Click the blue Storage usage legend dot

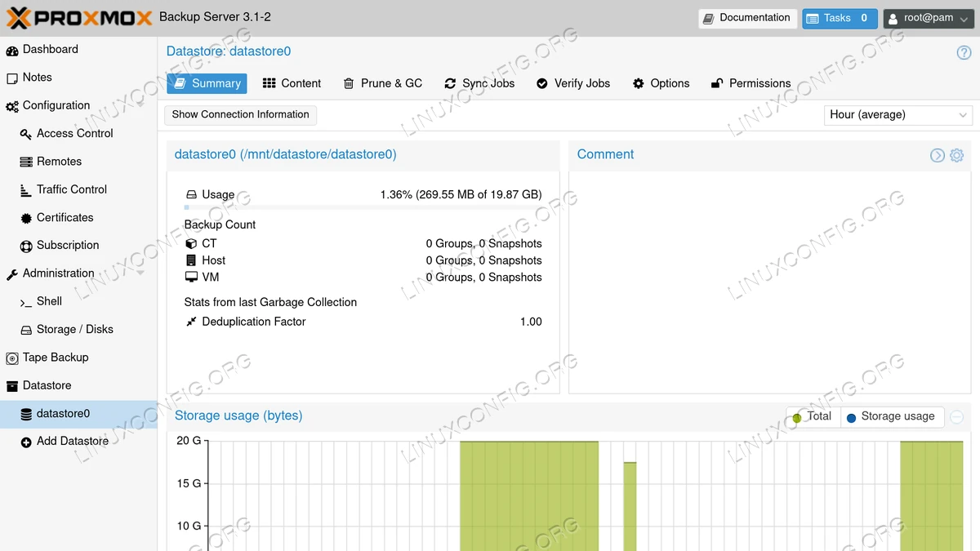[x=851, y=418]
